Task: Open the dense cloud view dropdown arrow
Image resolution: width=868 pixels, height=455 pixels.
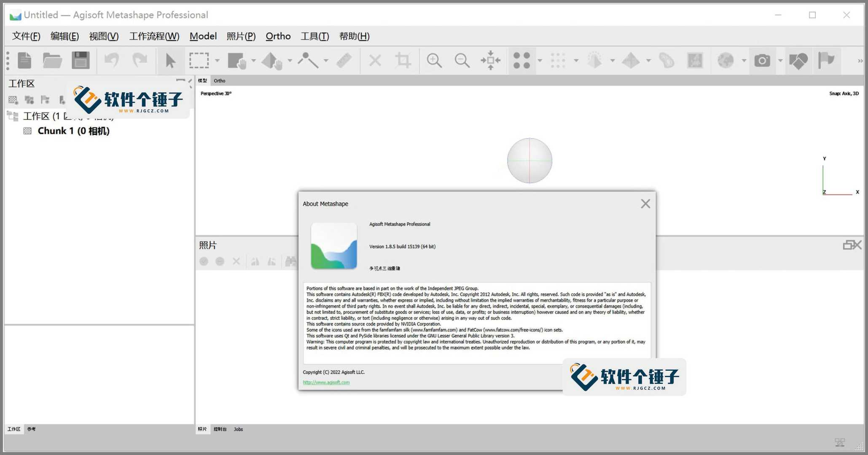Action: pyautogui.click(x=576, y=61)
